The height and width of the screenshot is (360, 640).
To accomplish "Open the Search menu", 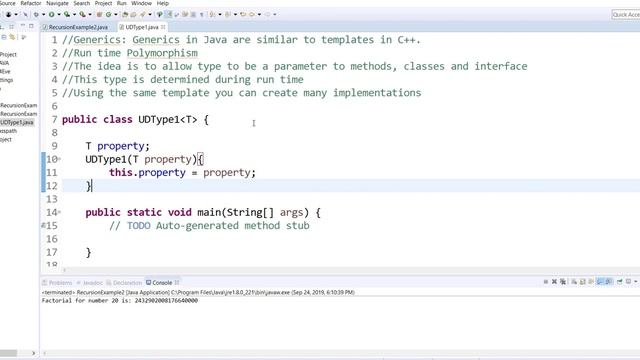I will coord(82,3).
